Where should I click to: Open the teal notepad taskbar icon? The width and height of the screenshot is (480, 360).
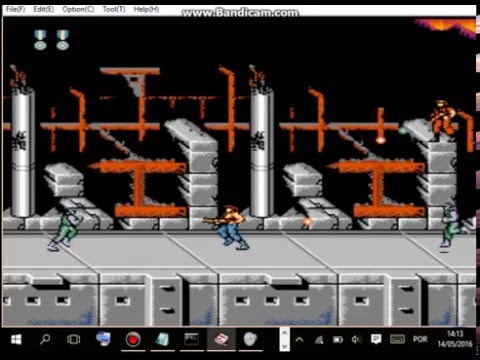click(162, 340)
